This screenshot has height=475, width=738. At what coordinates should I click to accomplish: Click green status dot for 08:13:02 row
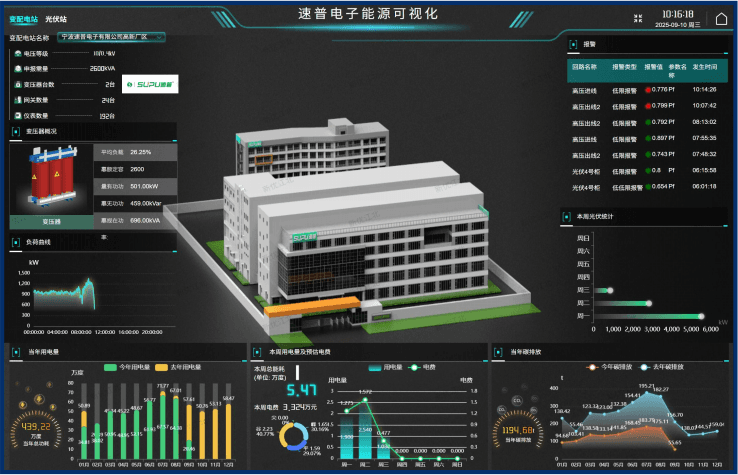(x=648, y=122)
